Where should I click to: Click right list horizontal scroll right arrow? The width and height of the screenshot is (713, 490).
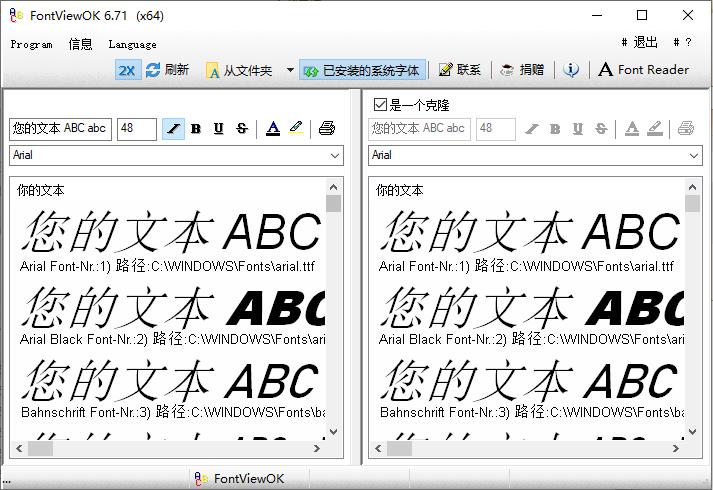(x=675, y=449)
